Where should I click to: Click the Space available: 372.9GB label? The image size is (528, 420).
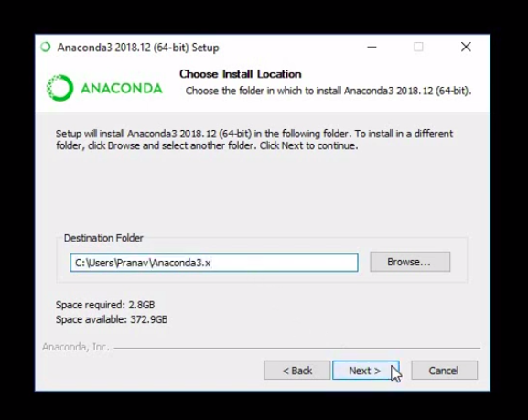(112, 319)
